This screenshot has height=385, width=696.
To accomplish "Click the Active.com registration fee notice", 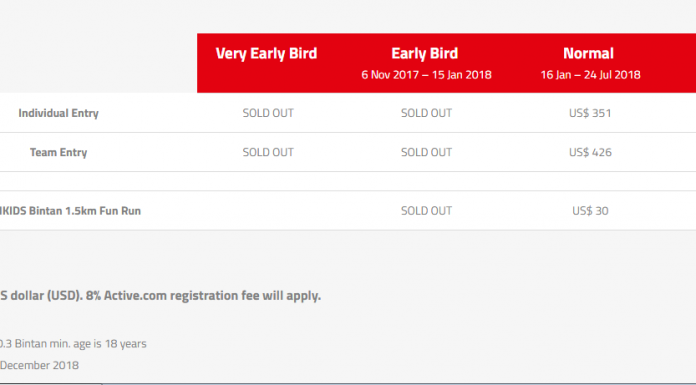I will tap(160, 296).
